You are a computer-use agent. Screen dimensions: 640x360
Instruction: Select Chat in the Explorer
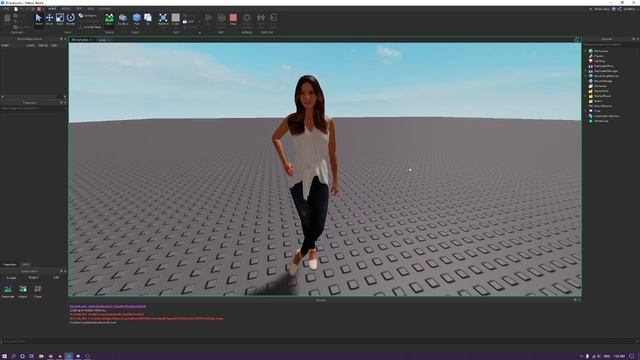coord(597,111)
